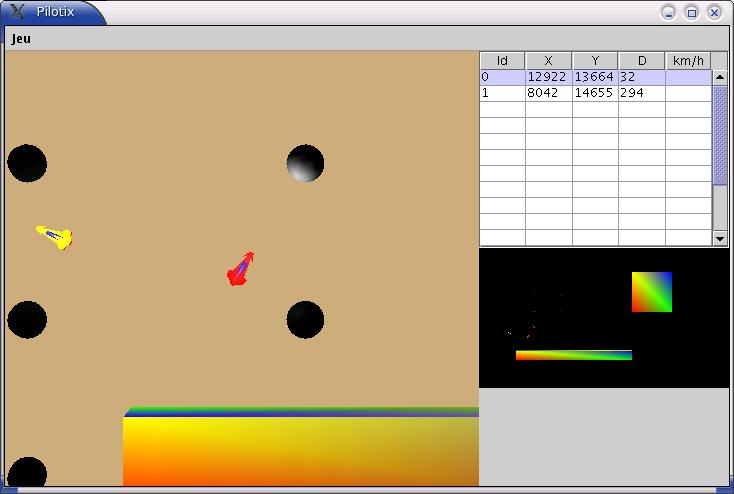Click the D column header
Screen dimensions: 734x494
(642, 61)
